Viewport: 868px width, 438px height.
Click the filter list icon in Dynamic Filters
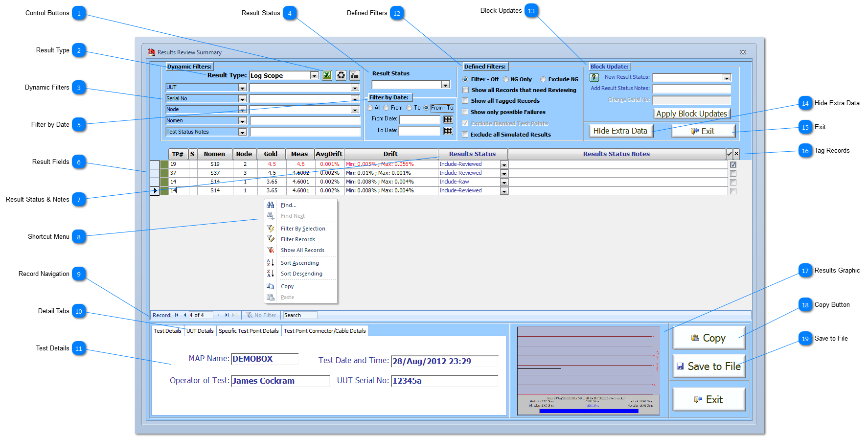pyautogui.click(x=355, y=75)
